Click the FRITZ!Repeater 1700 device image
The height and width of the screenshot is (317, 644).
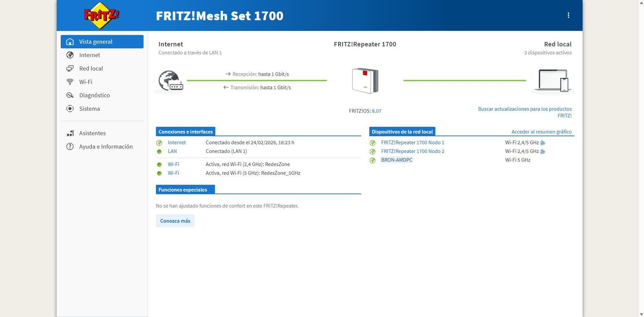pos(365,81)
